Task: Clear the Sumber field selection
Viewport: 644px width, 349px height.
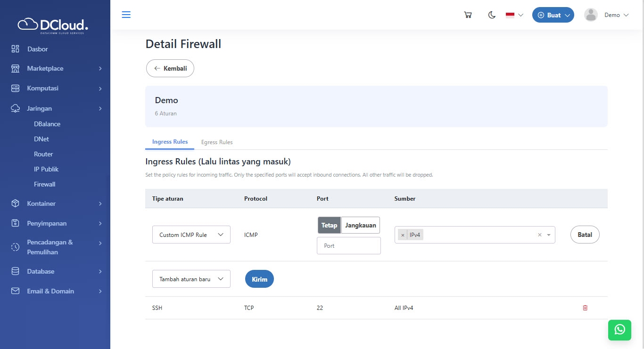Action: pos(540,235)
